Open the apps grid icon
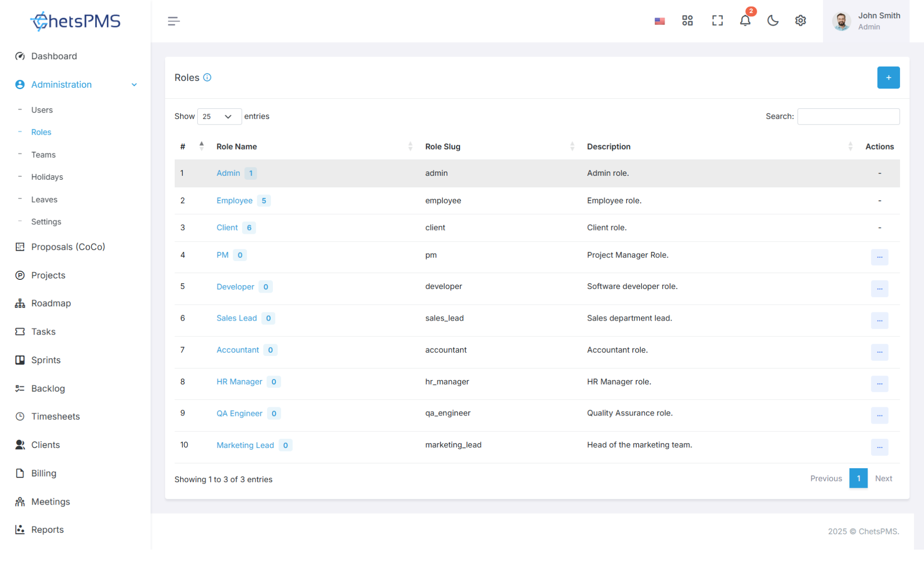This screenshot has width=924, height=575. tap(687, 21)
